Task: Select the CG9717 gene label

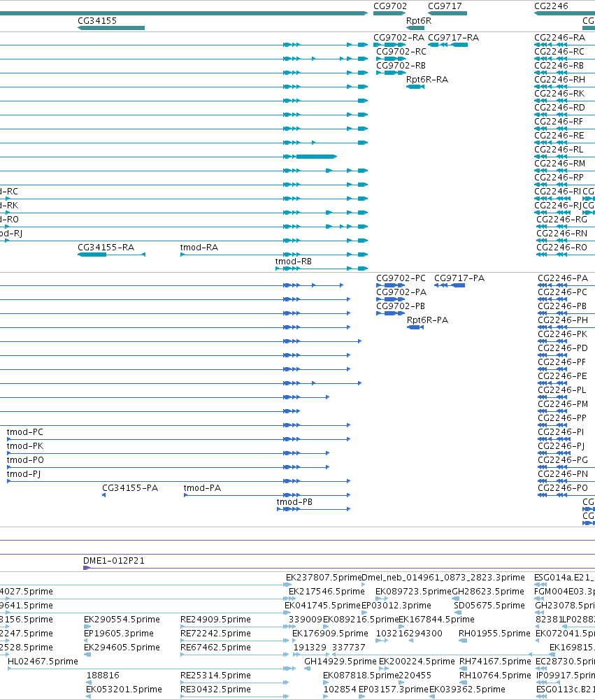Action: coord(445,6)
